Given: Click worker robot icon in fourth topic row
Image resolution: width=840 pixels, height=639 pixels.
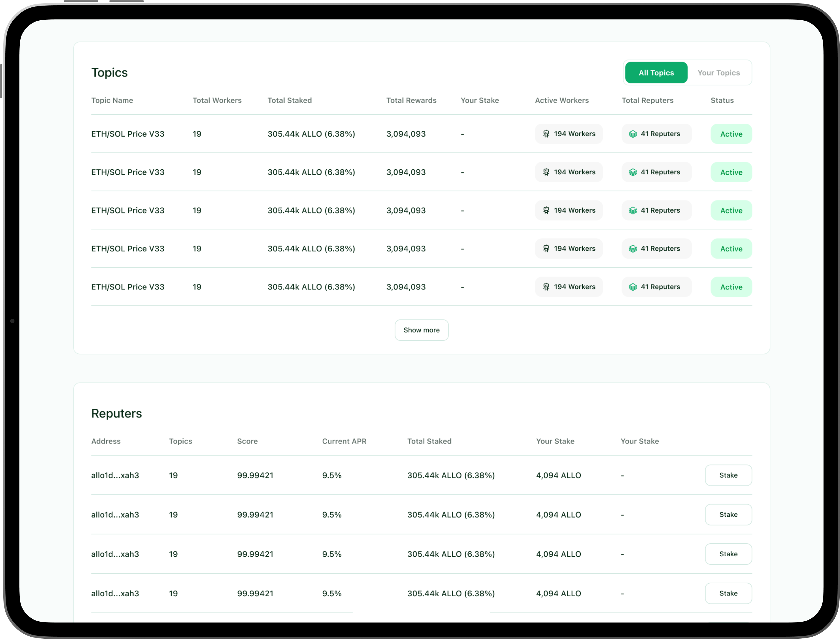Looking at the screenshot, I should coord(546,249).
